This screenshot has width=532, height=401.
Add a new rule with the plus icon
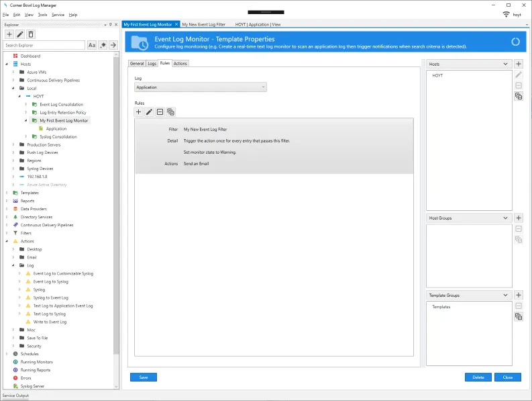coord(139,112)
